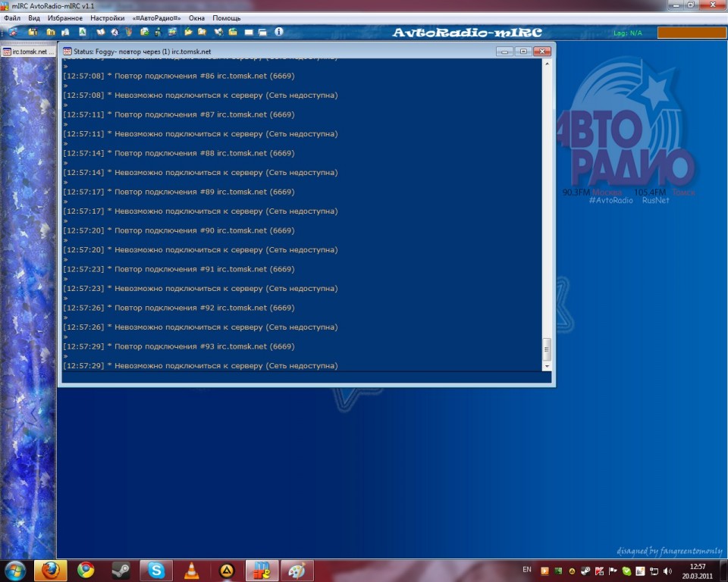Open Firefox from the taskbar
Viewport: 728px width, 582px height.
tap(51, 571)
